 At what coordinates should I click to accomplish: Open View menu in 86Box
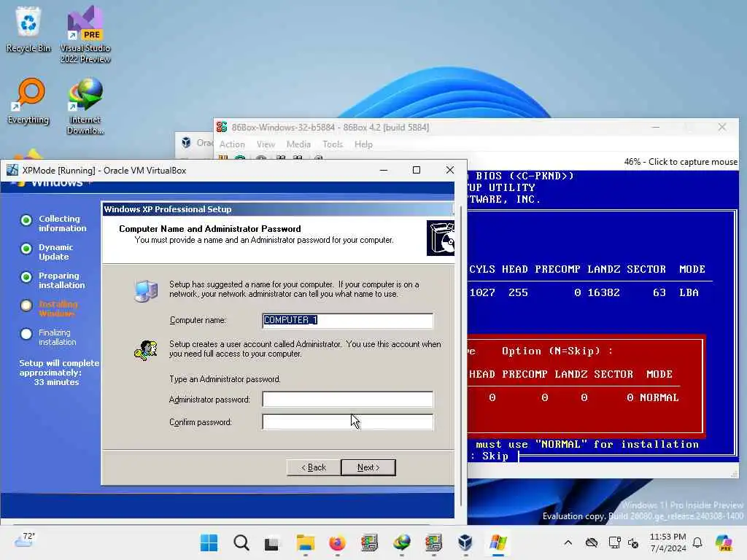coord(266,144)
